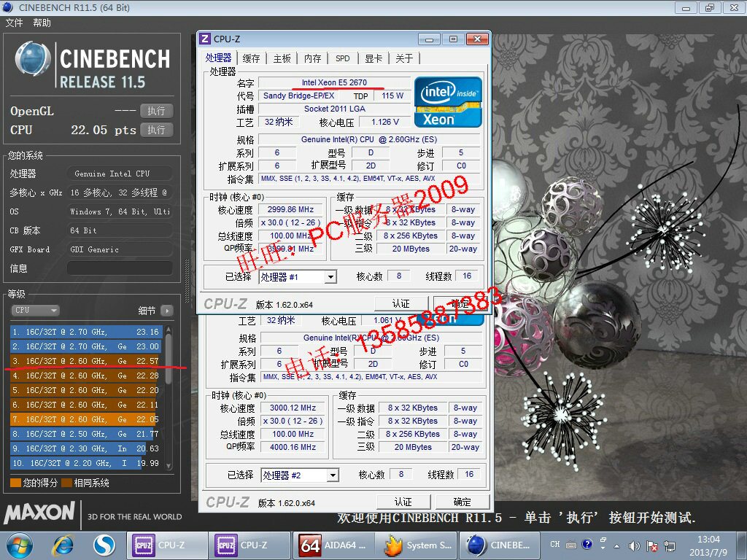This screenshot has width=747, height=560.
Task: Switch to SPD tab in CPU-Z
Action: 343,58
